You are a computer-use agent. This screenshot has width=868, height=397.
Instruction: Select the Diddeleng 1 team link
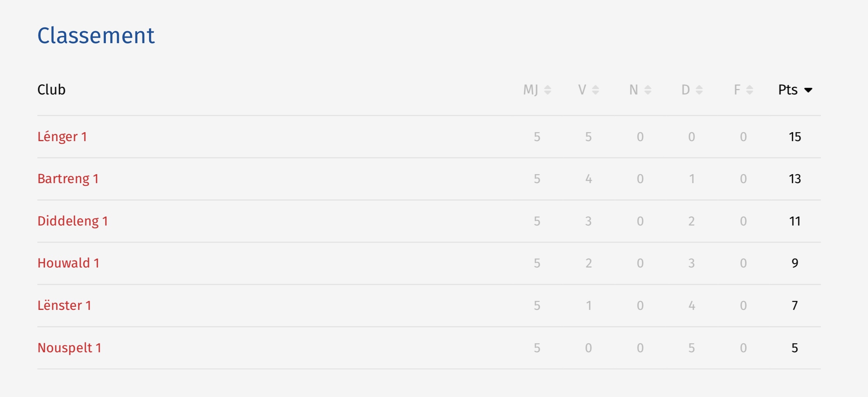tap(73, 221)
